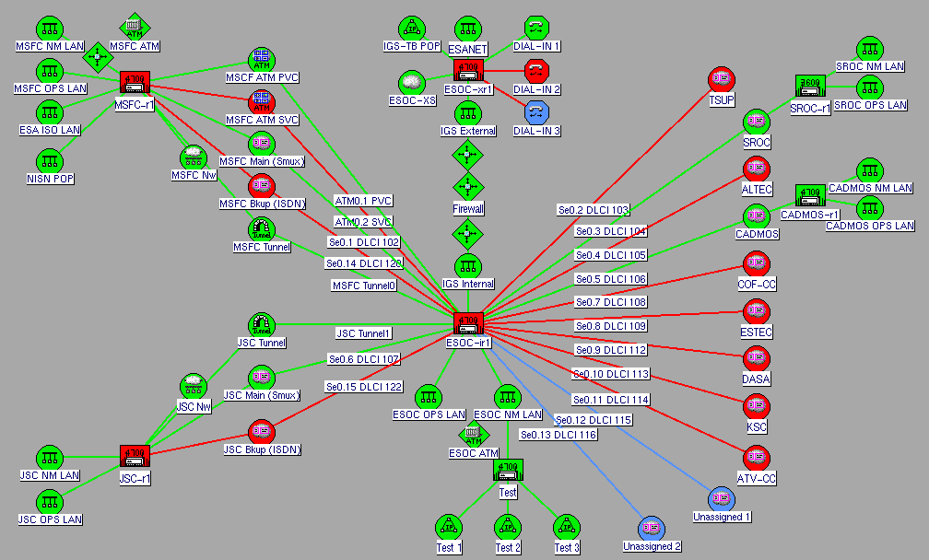The width and height of the screenshot is (929, 560).
Task: Click the ESOC-ir1 central router icon
Action: pos(468,324)
